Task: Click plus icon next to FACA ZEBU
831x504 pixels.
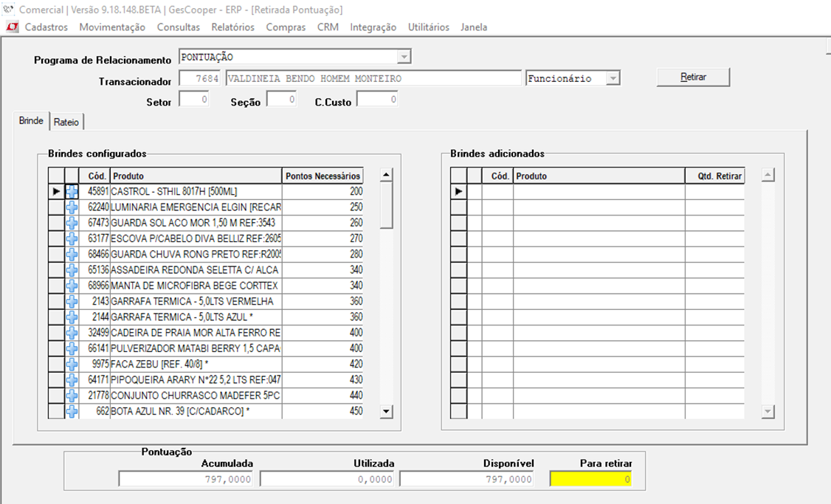Action: coord(72,364)
